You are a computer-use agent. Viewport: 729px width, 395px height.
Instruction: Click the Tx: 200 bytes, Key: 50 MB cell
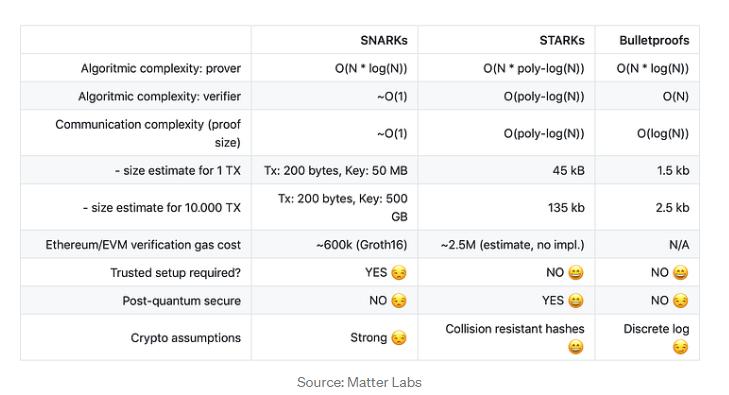(x=336, y=171)
